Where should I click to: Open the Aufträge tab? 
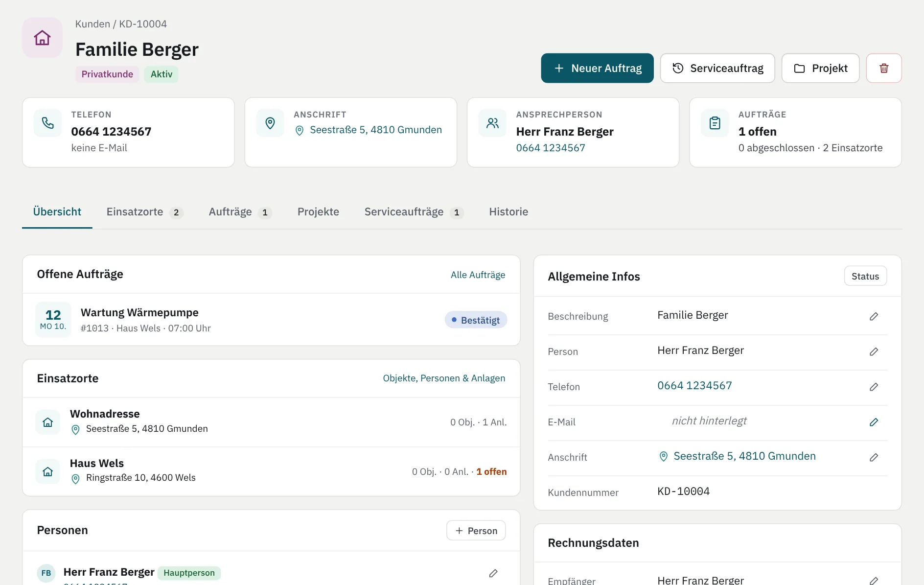240,212
